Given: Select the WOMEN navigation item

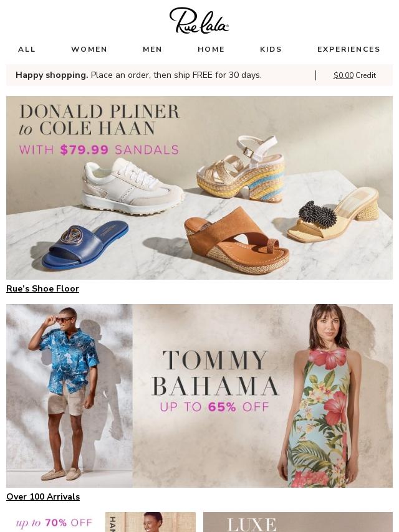Looking at the screenshot, I should 89,49.
